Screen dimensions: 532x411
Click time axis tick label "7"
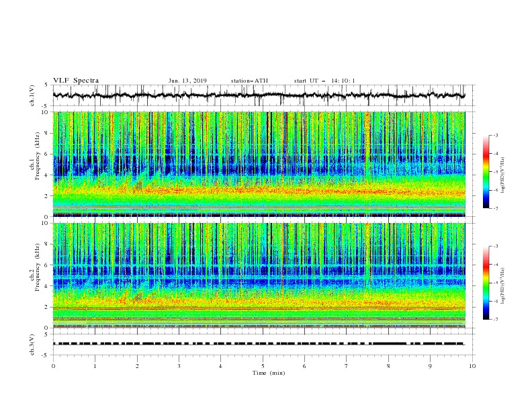(347, 366)
